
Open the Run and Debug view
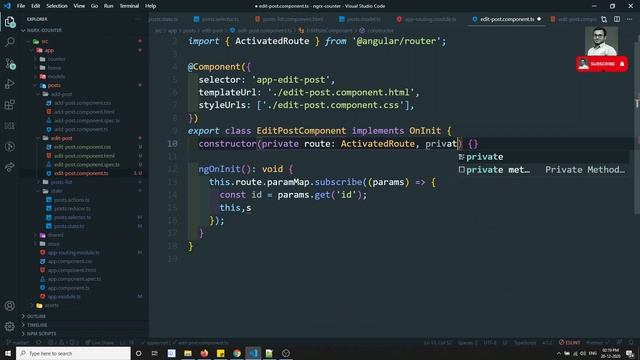(10, 84)
